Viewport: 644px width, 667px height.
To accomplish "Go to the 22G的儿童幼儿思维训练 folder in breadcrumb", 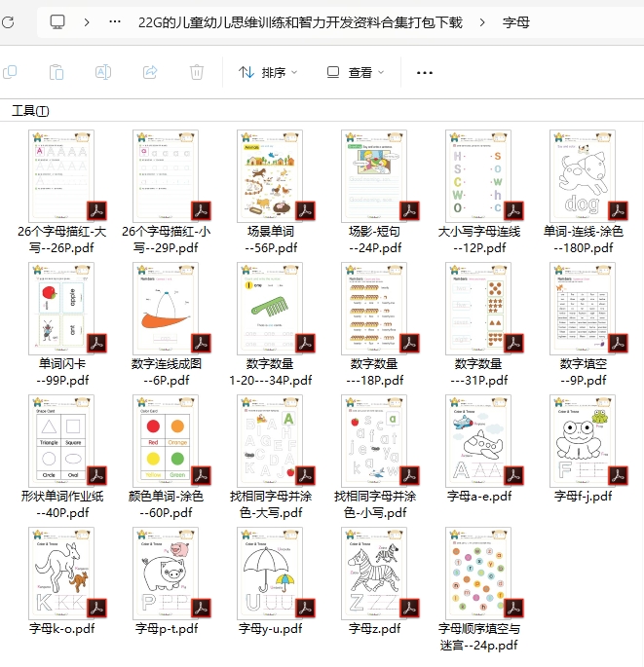I will (x=300, y=21).
